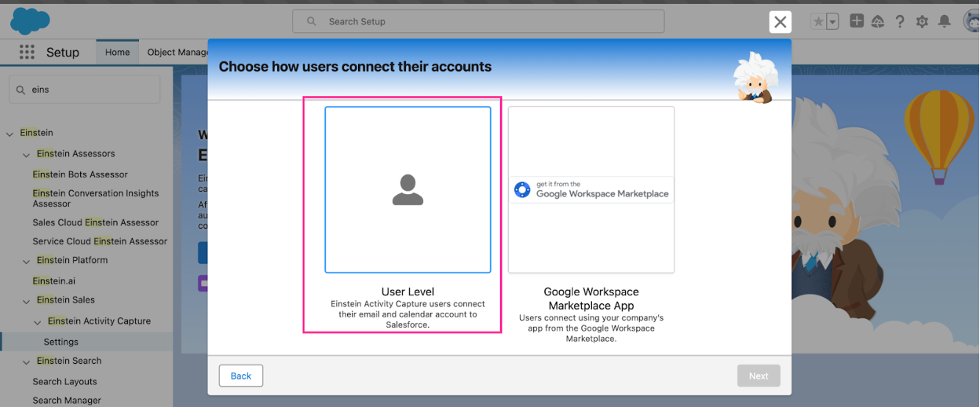The image size is (980, 407).
Task: Open the Einstein.ai setup page
Action: (54, 280)
